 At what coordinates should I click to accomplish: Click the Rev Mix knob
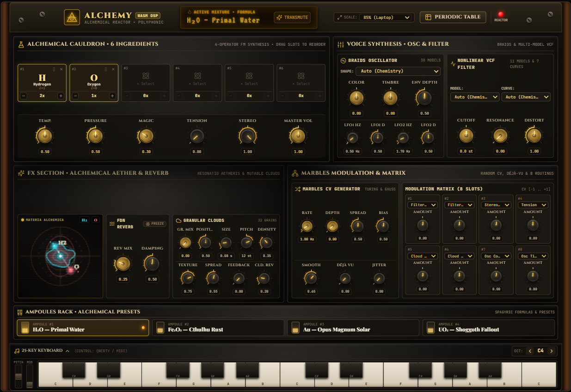123,263
